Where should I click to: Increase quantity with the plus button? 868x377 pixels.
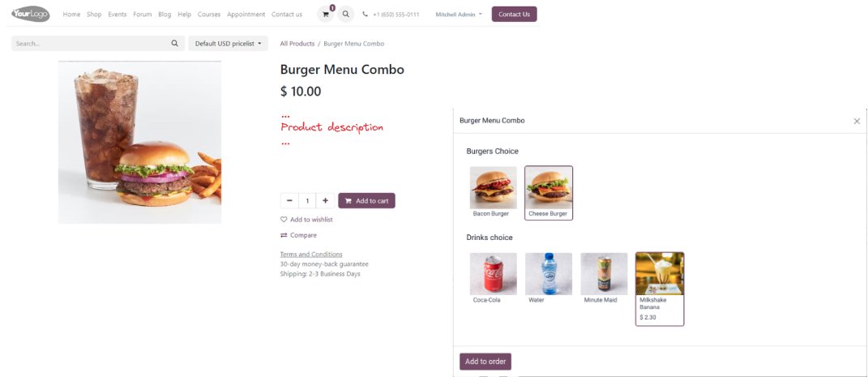tap(325, 201)
